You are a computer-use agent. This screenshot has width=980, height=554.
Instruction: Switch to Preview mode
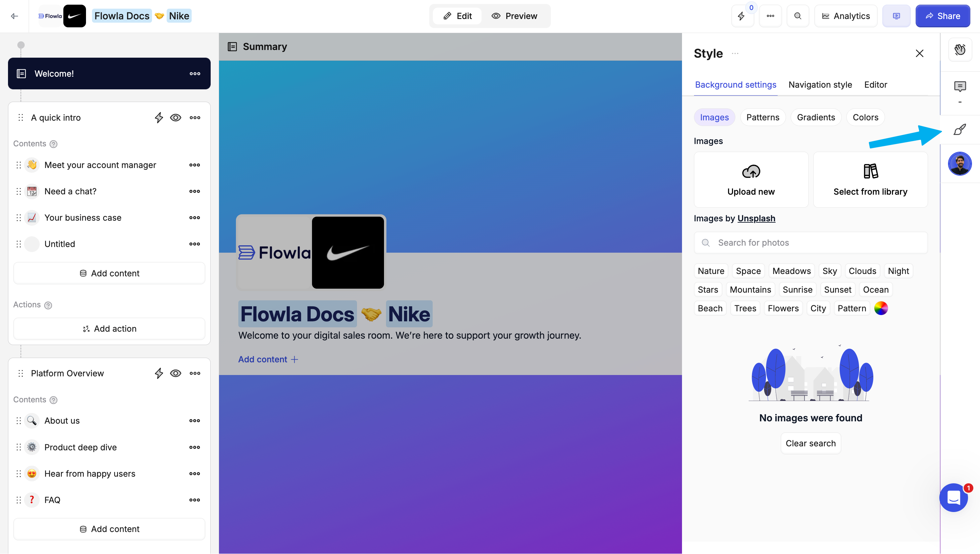click(514, 16)
